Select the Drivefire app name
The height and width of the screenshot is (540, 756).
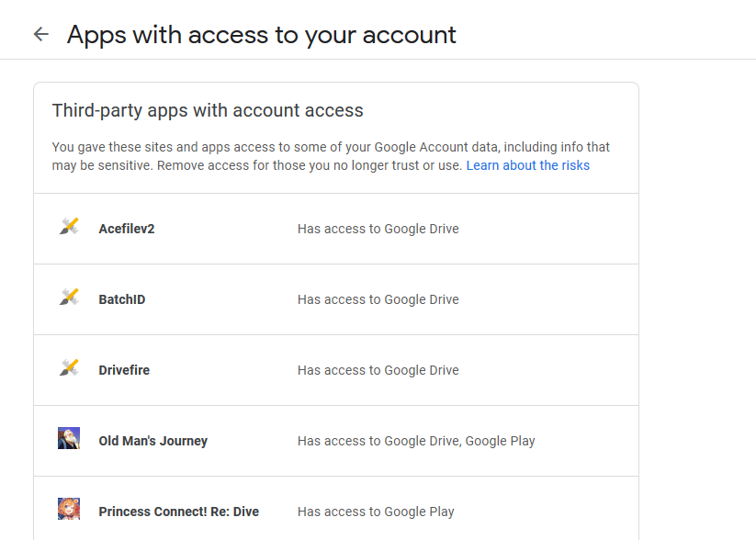tap(124, 370)
